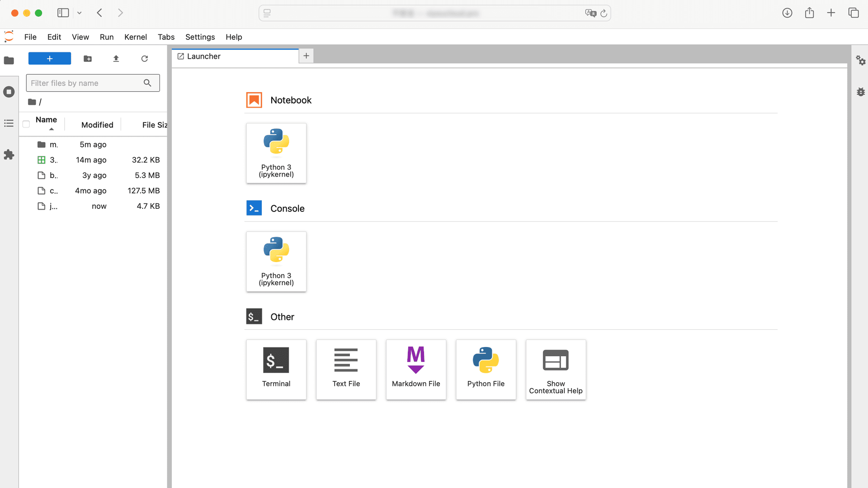Launch Python 3 notebook kernel card
Screen dimensions: 868x488
click(x=276, y=153)
